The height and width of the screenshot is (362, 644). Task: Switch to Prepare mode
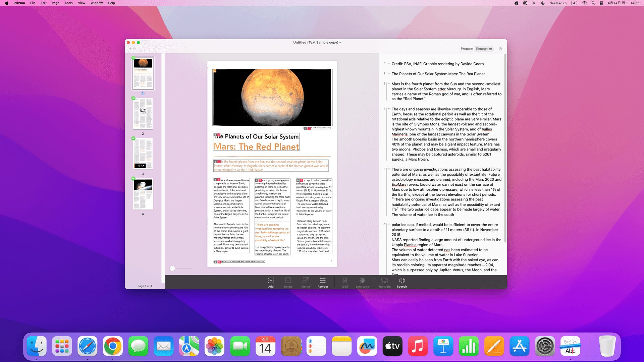coord(467,49)
